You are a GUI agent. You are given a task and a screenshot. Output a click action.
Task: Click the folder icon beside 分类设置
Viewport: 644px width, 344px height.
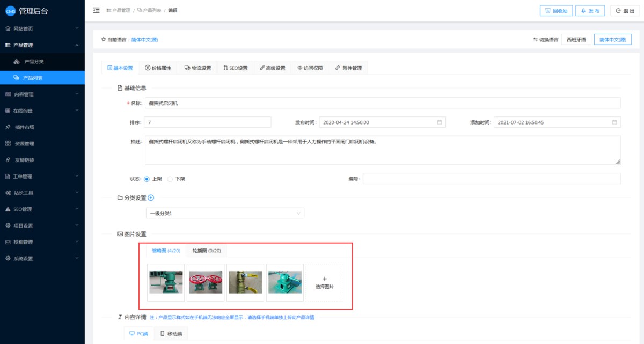pyautogui.click(x=120, y=197)
